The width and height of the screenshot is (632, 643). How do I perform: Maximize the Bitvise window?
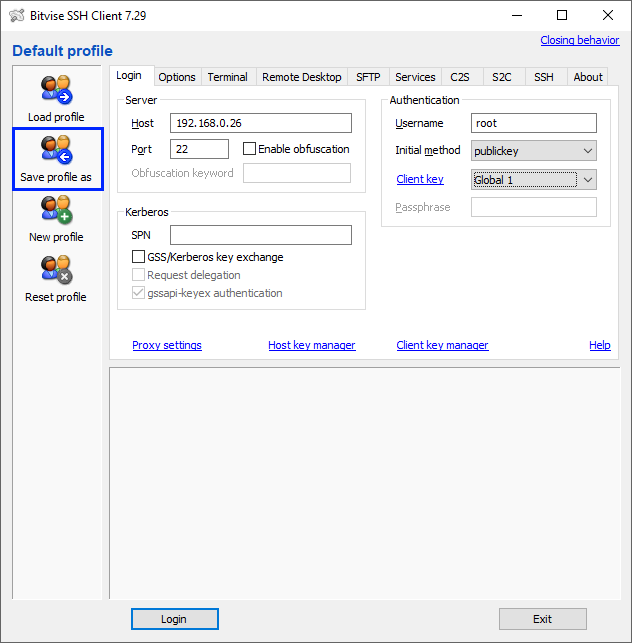(x=562, y=16)
